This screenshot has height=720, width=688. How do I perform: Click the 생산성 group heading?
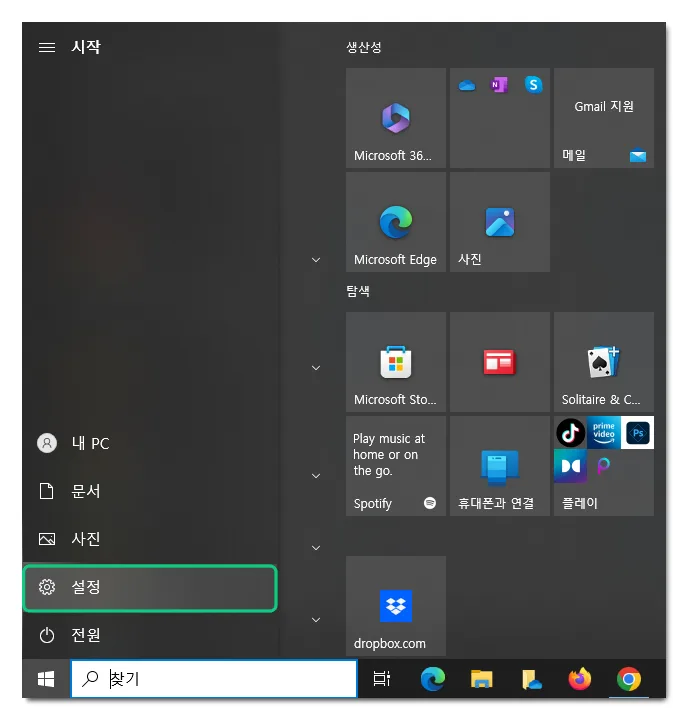(364, 47)
